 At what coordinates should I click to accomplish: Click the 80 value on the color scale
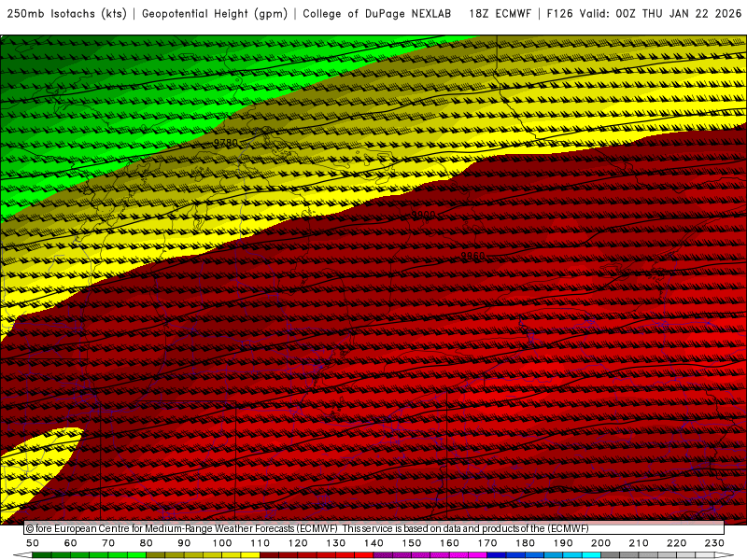tap(146, 543)
